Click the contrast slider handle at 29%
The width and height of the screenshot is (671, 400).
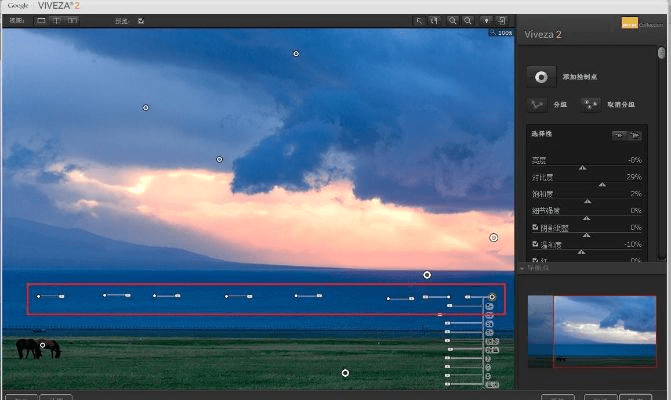[602, 184]
